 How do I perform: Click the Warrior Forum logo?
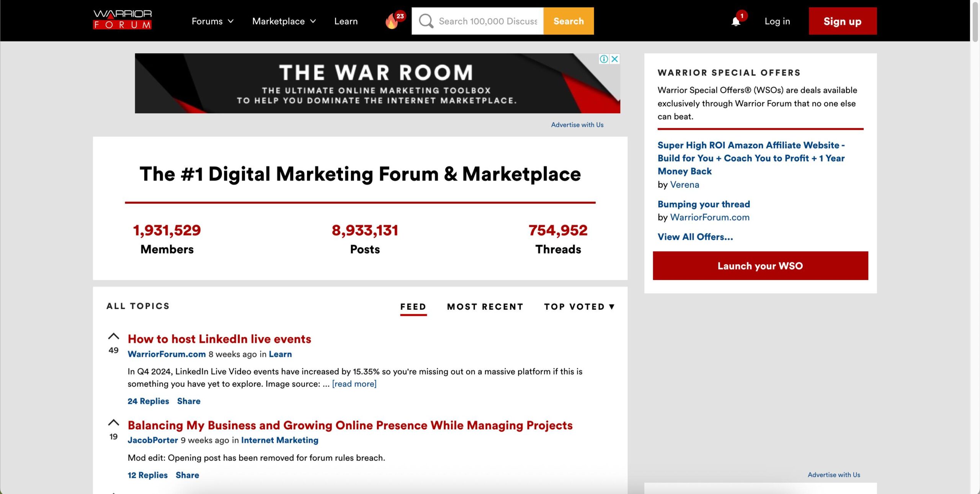(122, 20)
